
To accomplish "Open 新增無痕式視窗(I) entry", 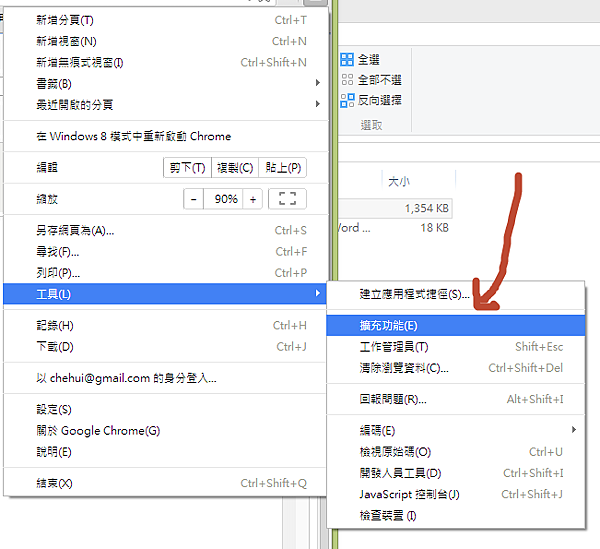I will [165, 62].
